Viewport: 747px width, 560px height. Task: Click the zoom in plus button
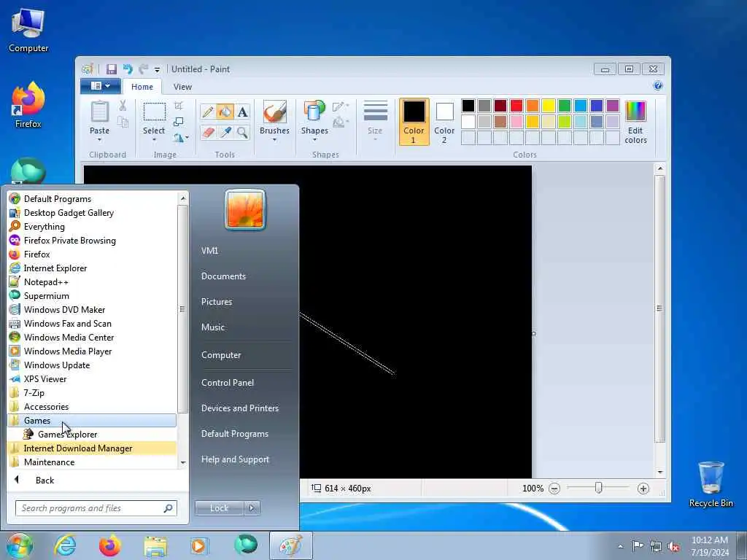pos(643,488)
